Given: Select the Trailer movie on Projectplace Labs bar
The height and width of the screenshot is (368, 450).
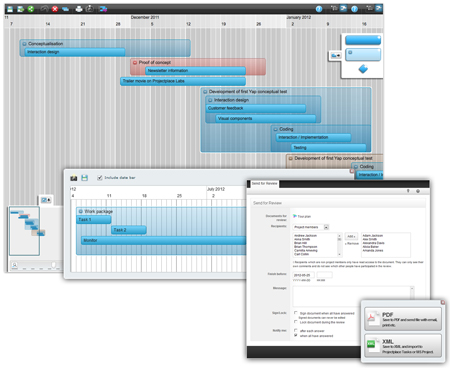Looking at the screenshot, I should [183, 81].
